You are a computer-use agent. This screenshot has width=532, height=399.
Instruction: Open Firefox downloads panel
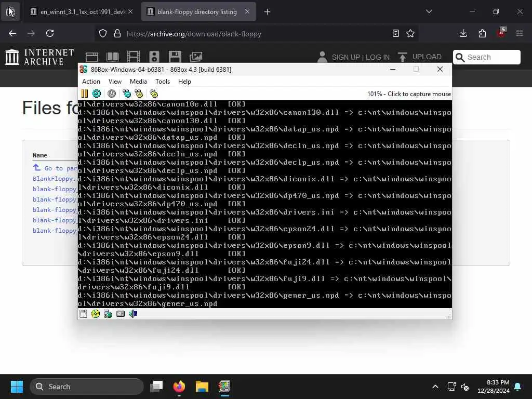[463, 33]
